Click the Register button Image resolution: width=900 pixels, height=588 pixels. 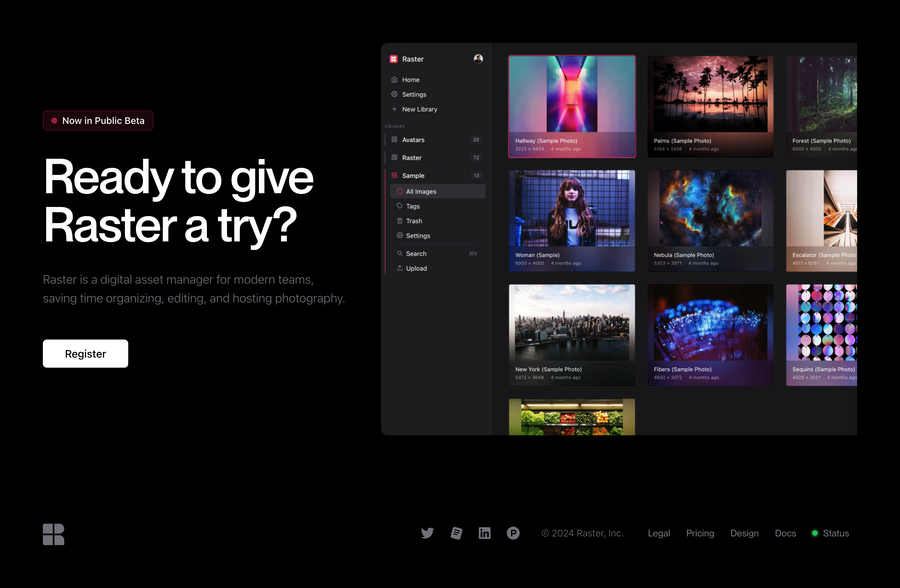tap(85, 353)
